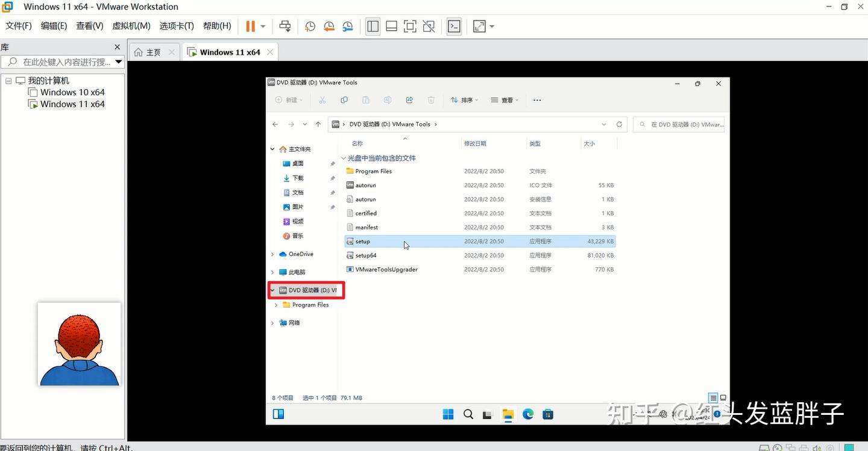This screenshot has height=451, width=868.
Task: Open the 虚拟机 menu
Action: (131, 26)
